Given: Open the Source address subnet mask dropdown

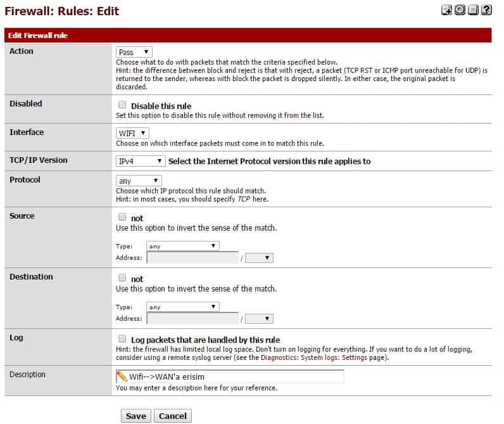Looking at the screenshot, I should click(x=259, y=258).
